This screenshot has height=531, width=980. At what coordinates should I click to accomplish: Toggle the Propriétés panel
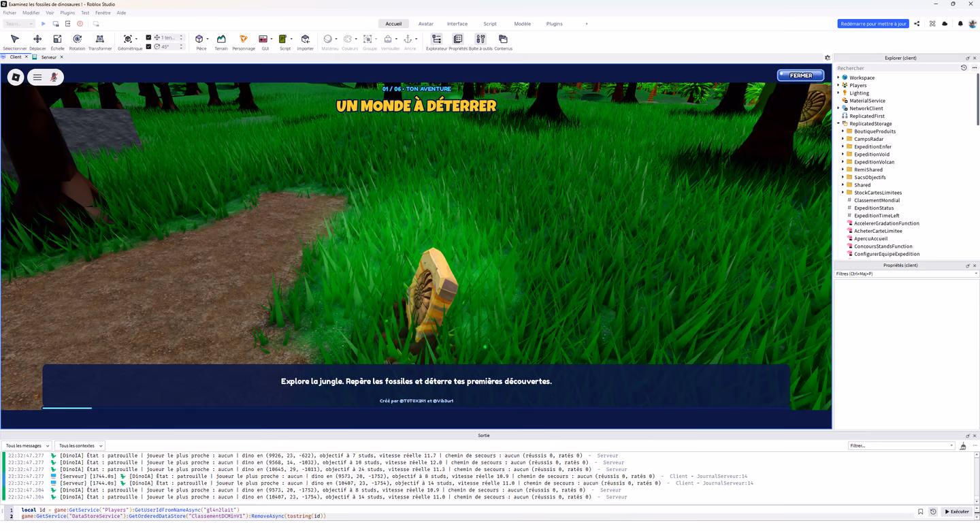click(x=458, y=42)
